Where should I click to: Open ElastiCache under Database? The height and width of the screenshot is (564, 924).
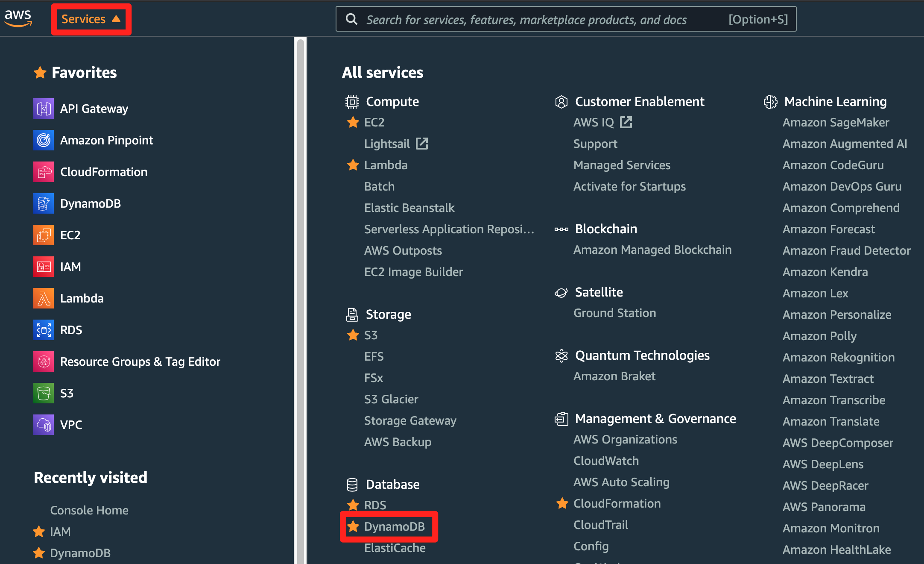pos(395,548)
